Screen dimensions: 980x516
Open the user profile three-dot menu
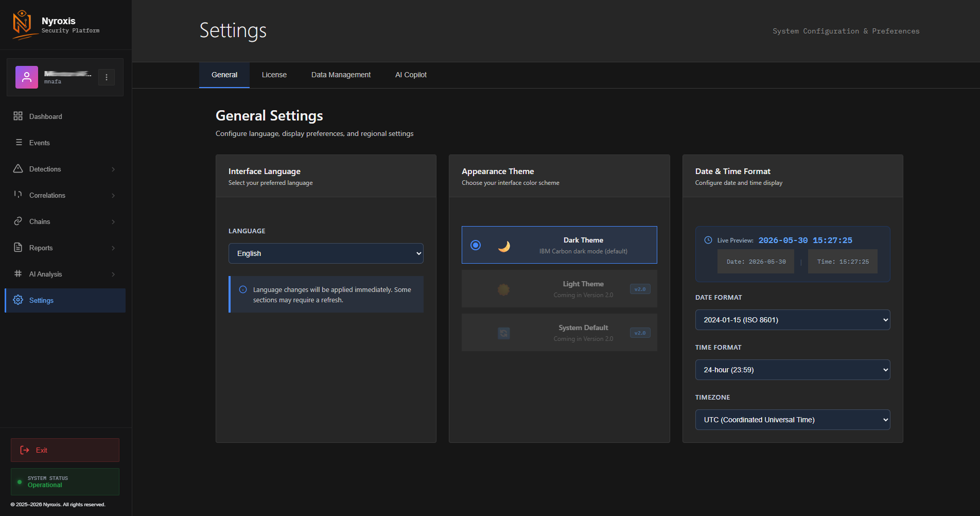click(107, 77)
